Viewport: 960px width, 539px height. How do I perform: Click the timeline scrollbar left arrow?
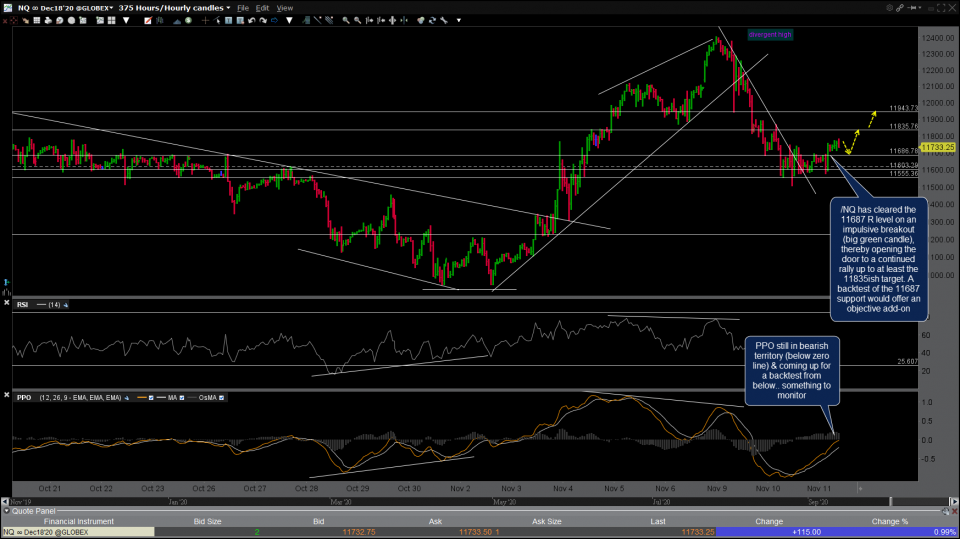tap(5, 501)
